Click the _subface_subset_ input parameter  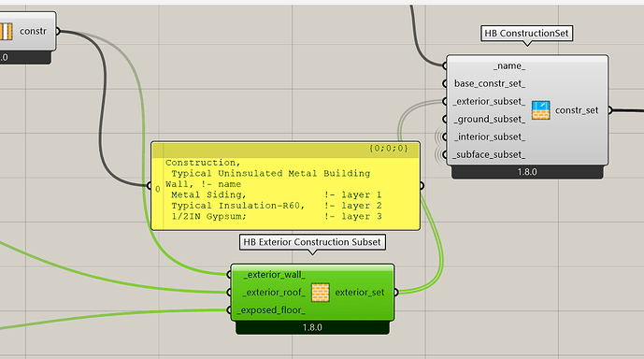coord(489,154)
